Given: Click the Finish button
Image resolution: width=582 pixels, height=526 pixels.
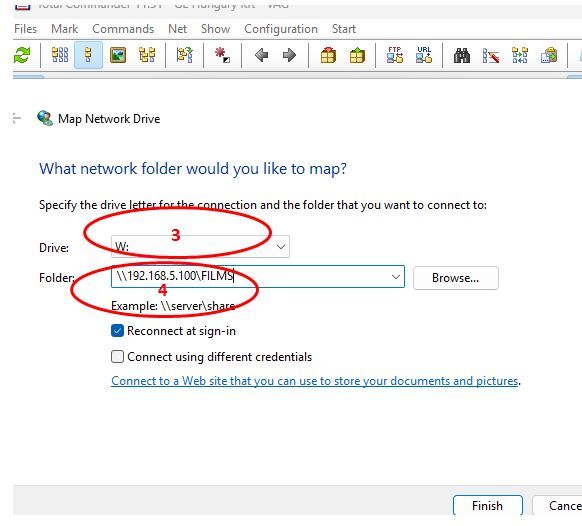Looking at the screenshot, I should point(488,505).
